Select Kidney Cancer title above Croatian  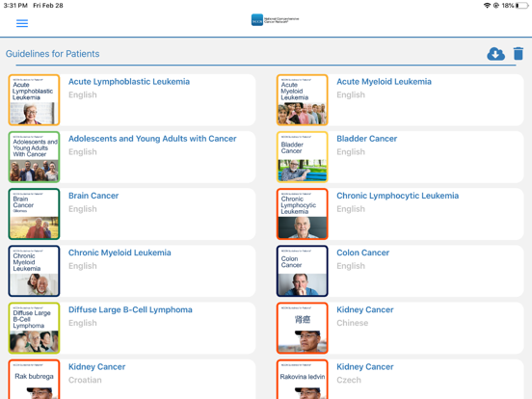point(96,367)
